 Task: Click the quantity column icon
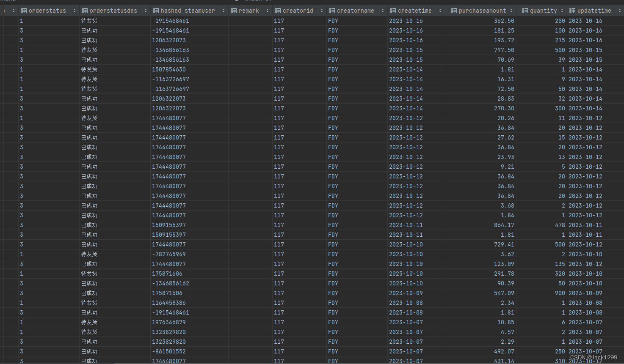point(525,11)
